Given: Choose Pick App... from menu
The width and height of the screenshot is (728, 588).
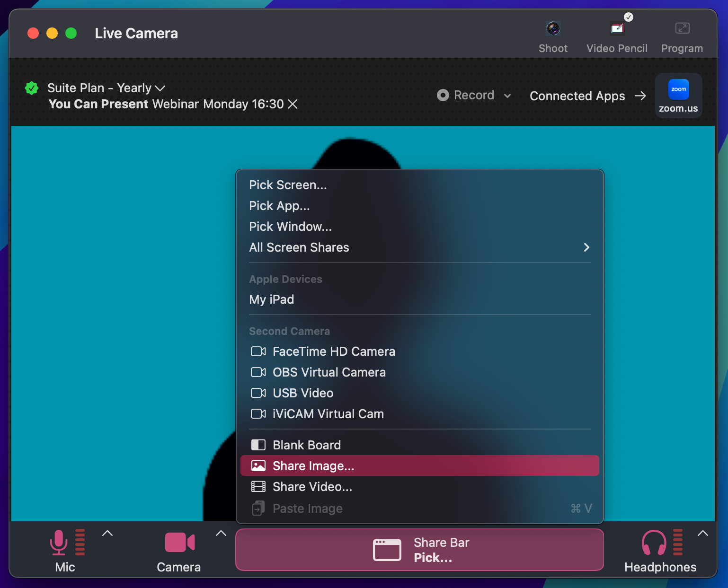Looking at the screenshot, I should (x=420, y=206).
